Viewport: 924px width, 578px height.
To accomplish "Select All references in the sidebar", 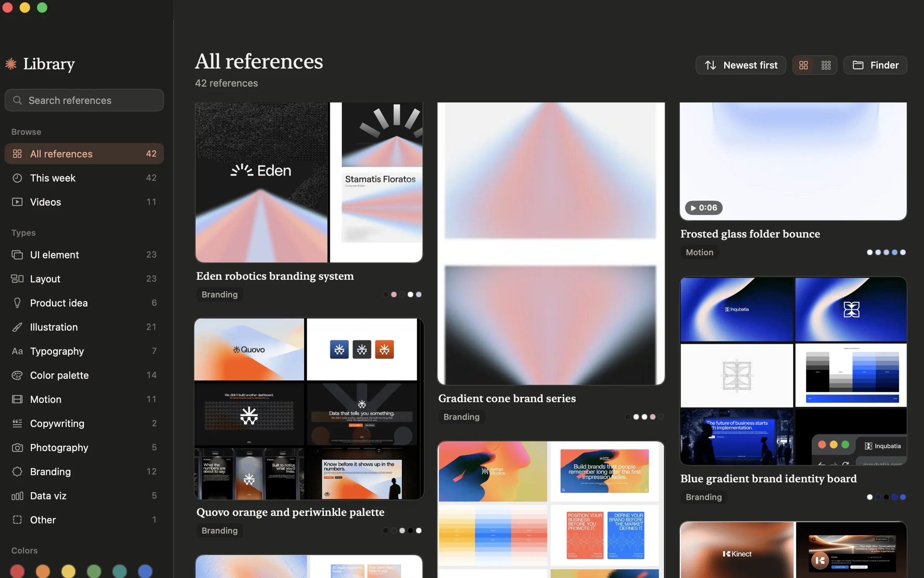I will coord(84,154).
